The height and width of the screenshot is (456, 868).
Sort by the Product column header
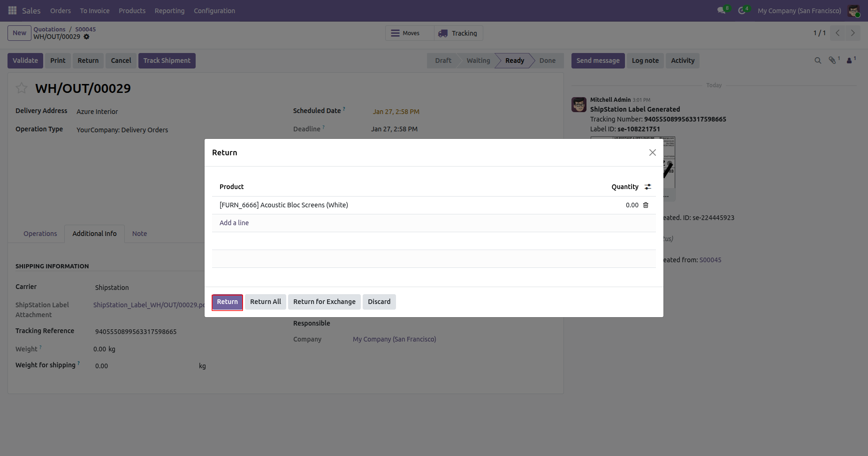click(232, 187)
